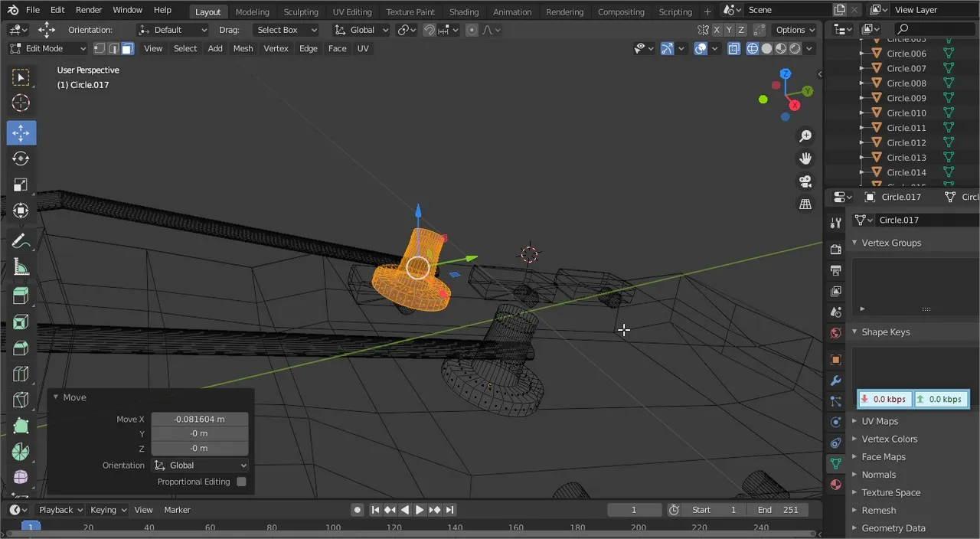
Task: Select the Loop Cut tool
Action: (21, 374)
